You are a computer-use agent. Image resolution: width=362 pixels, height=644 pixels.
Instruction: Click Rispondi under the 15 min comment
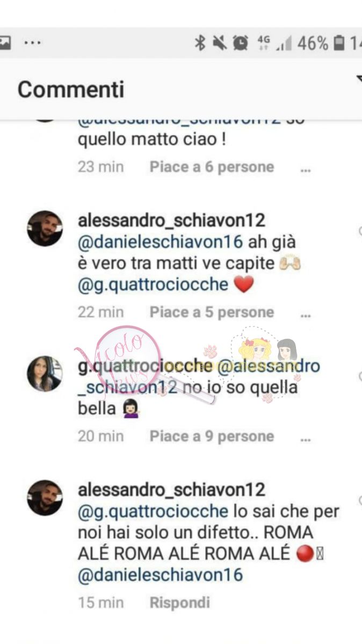tap(179, 603)
